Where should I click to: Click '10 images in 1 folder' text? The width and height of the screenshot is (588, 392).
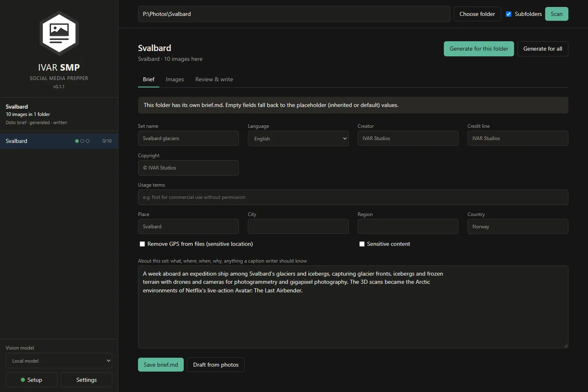coord(28,114)
